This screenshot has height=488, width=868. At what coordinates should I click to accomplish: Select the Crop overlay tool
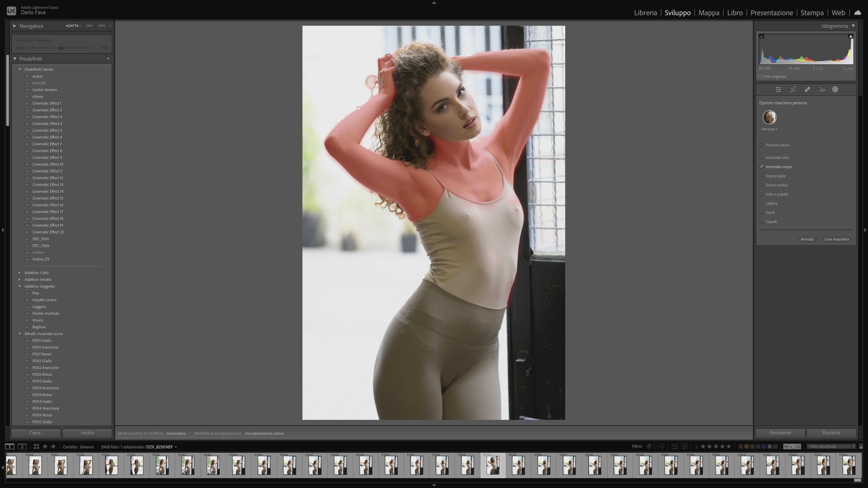793,90
